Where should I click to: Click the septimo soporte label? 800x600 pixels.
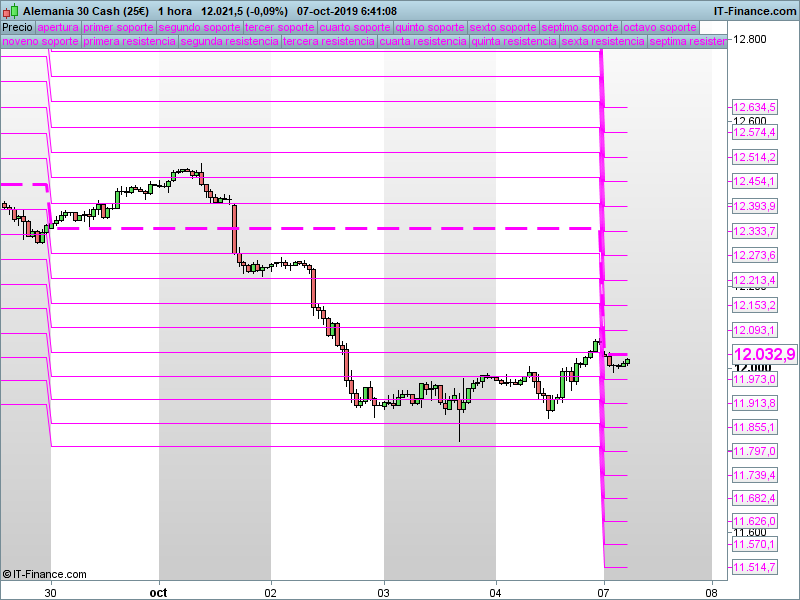(x=580, y=27)
